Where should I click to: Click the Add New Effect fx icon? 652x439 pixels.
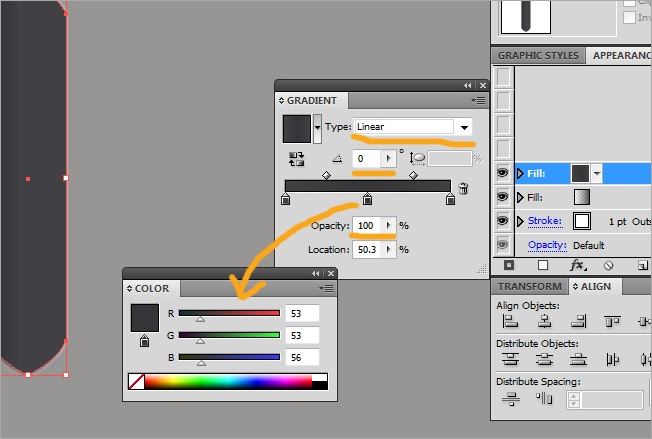pos(578,265)
